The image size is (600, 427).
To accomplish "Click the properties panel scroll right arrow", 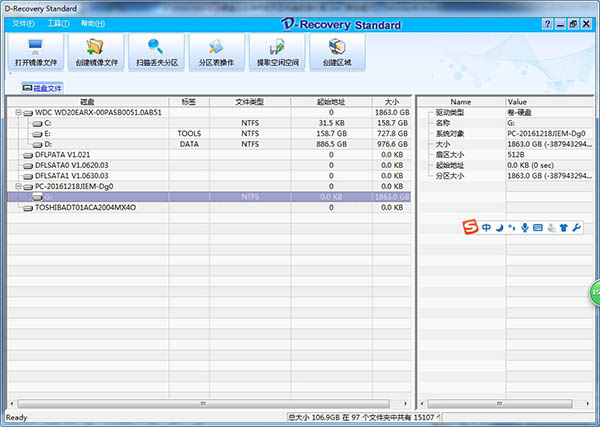I will click(587, 404).
